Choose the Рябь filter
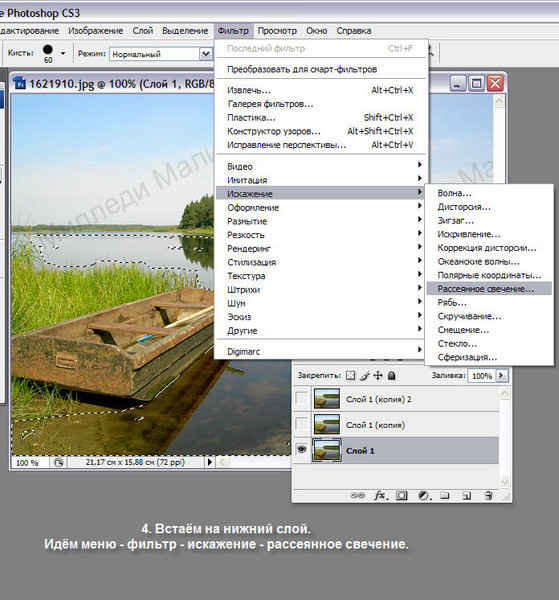 tap(489, 302)
